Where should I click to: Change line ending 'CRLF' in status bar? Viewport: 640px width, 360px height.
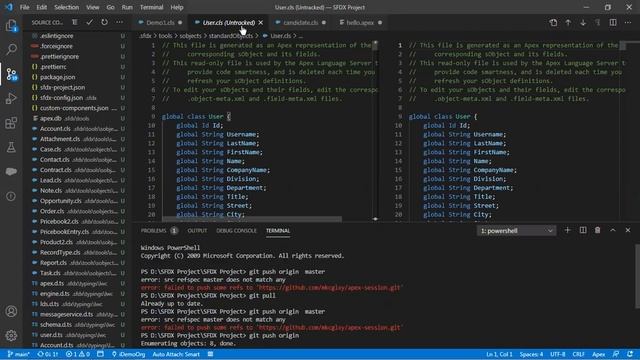point(578,354)
